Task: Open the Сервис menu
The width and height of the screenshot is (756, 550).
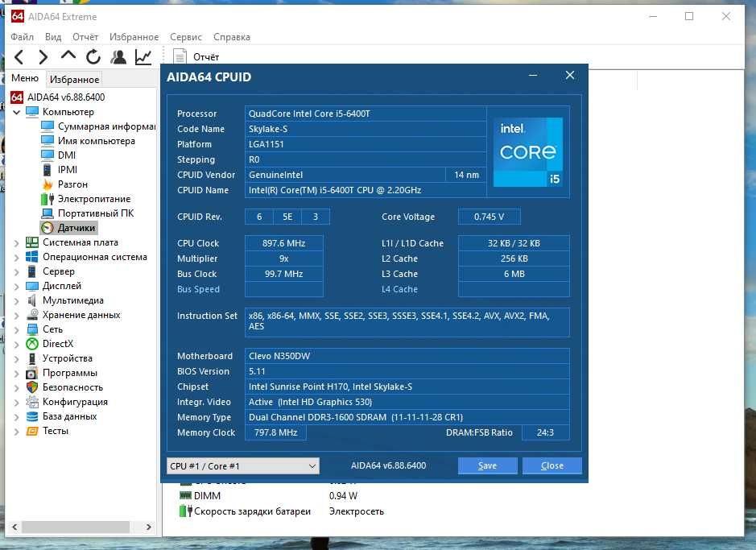Action: click(x=186, y=37)
